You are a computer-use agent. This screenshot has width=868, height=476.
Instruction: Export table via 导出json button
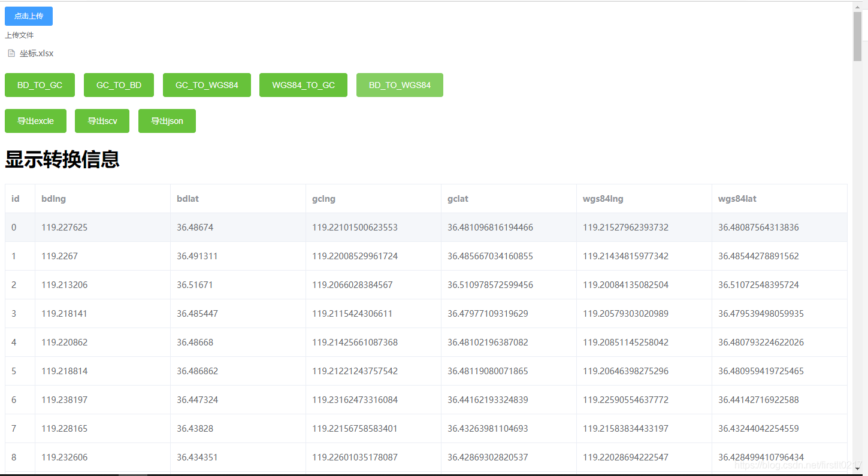tap(167, 121)
